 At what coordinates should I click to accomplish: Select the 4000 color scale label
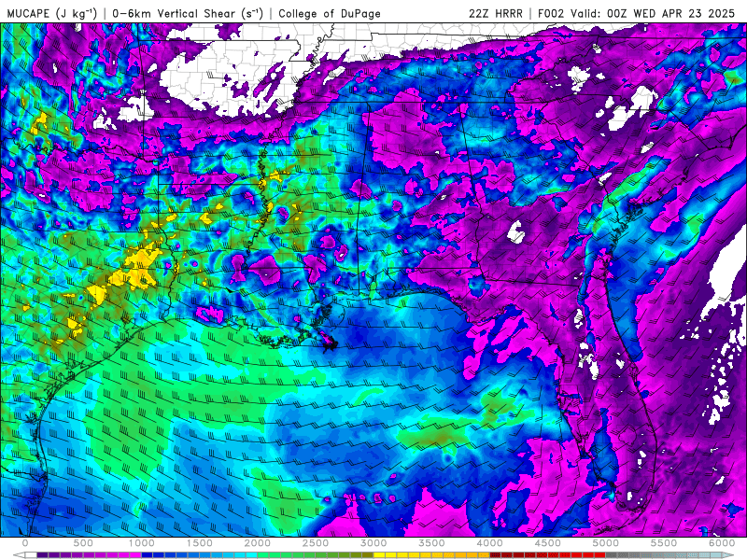(x=490, y=543)
